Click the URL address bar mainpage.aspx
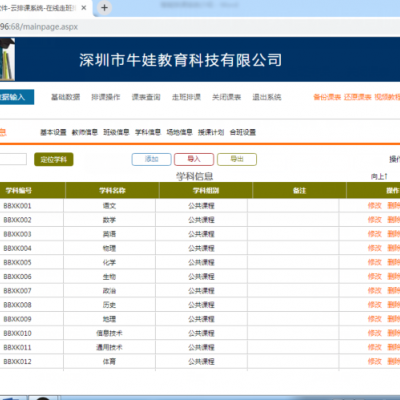The width and height of the screenshot is (400, 400). coord(39,27)
